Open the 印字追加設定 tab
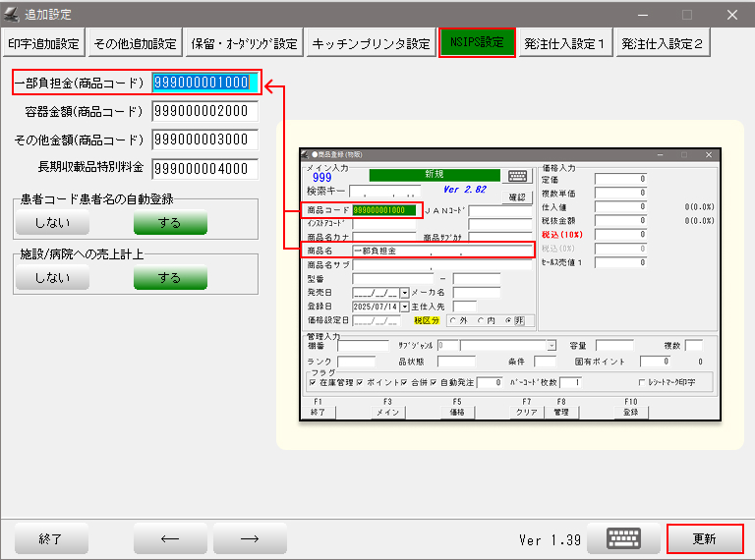The width and height of the screenshot is (755, 560). 44,43
